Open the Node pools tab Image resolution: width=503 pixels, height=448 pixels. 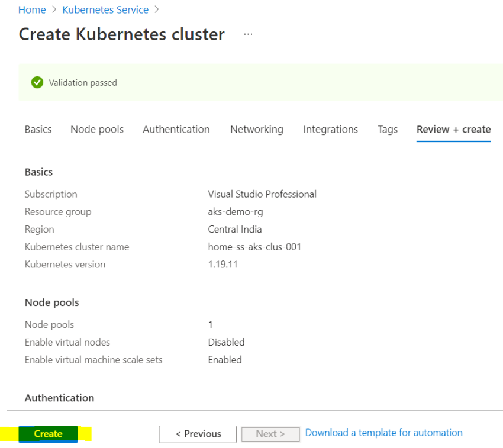[x=96, y=129]
